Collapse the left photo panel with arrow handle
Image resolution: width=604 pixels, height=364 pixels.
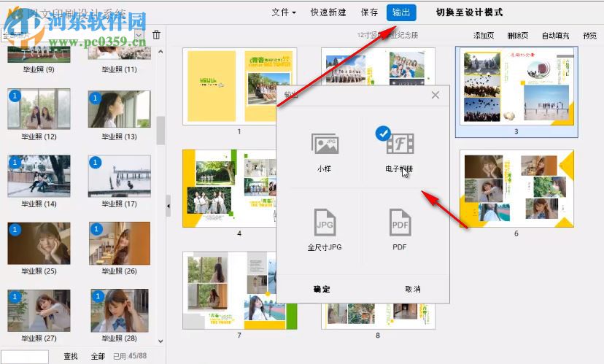[x=169, y=206]
